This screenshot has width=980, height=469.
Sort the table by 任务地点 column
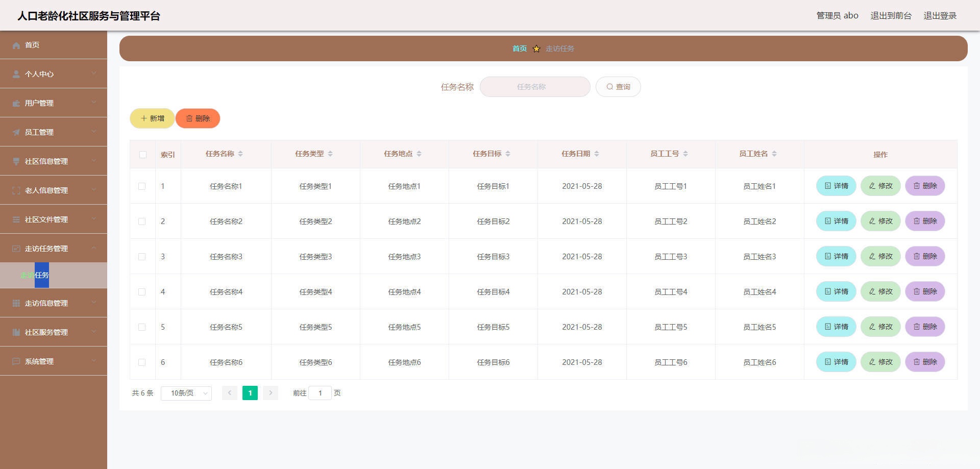[x=419, y=154]
